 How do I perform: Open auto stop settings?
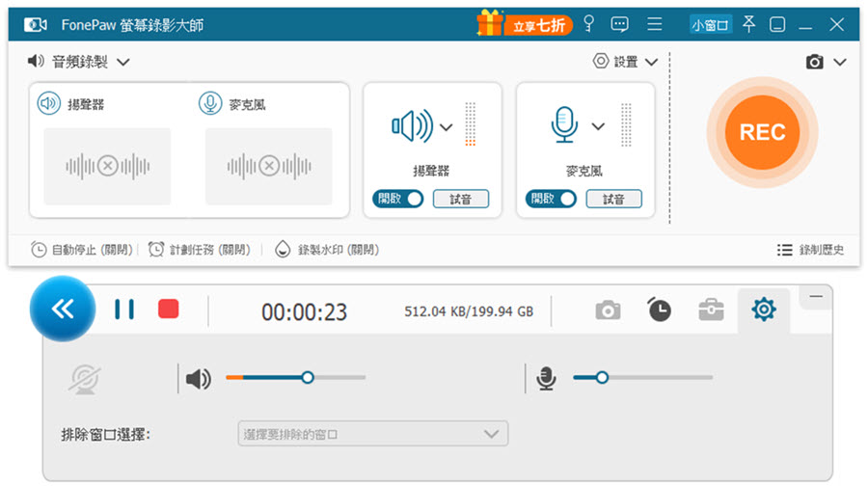point(82,250)
